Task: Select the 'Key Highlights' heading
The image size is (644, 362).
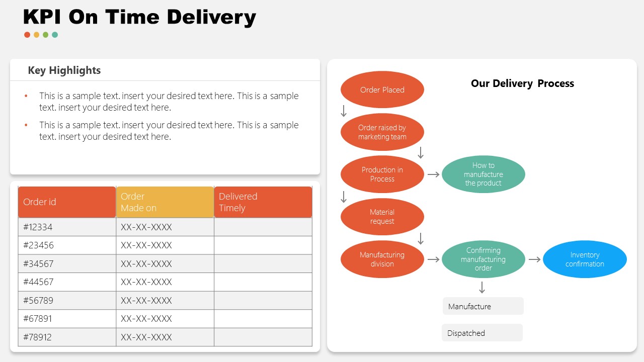Action: [64, 70]
